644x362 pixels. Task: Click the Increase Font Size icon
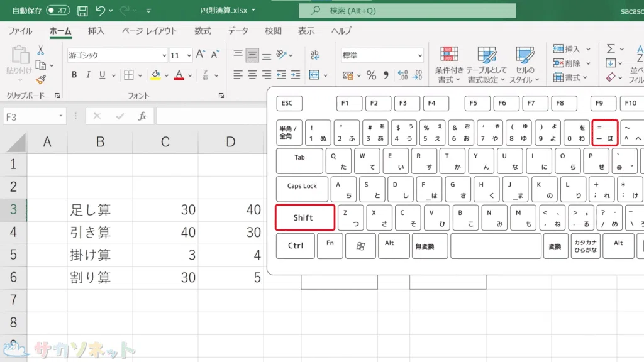point(201,54)
